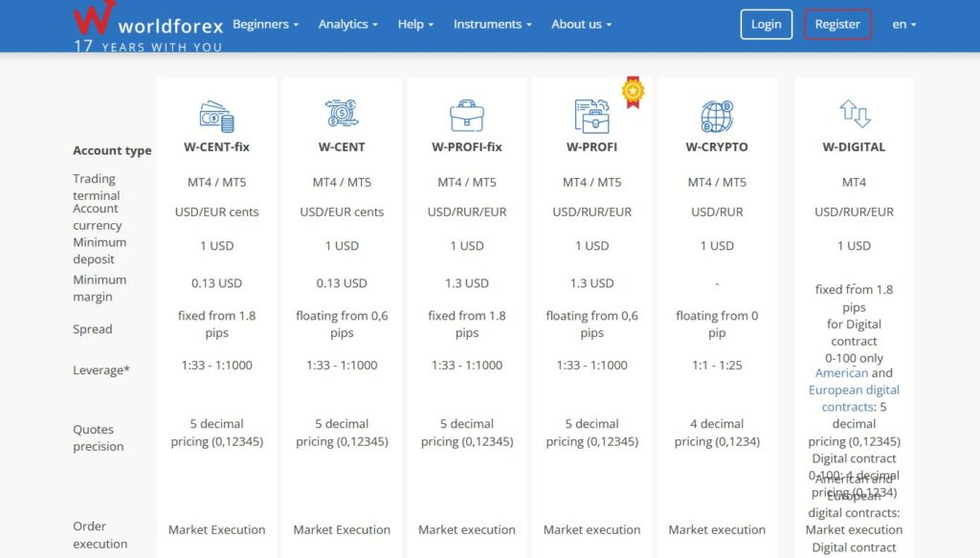The image size is (980, 558).
Task: Expand the Analytics menu
Action: 348,24
